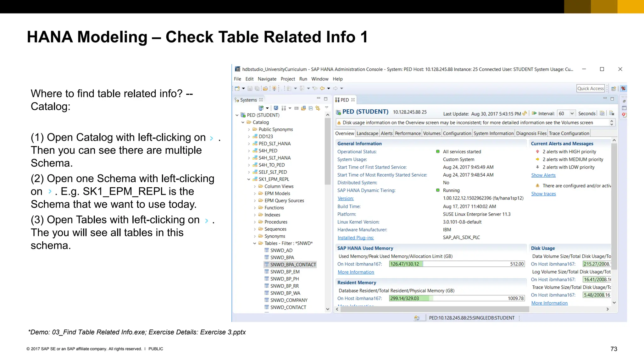
Task: Click the refresh icon beside Last Update time
Action: click(x=525, y=113)
